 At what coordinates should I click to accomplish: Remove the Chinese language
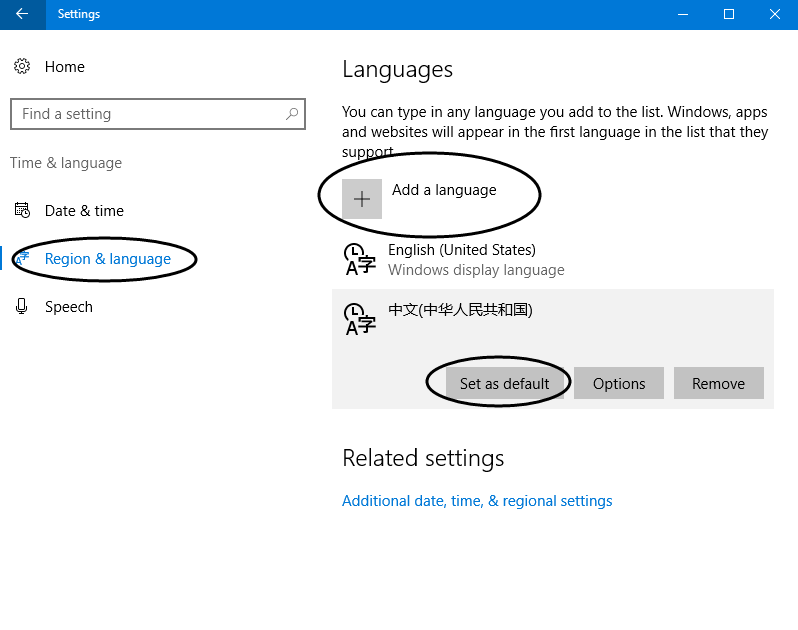click(719, 383)
